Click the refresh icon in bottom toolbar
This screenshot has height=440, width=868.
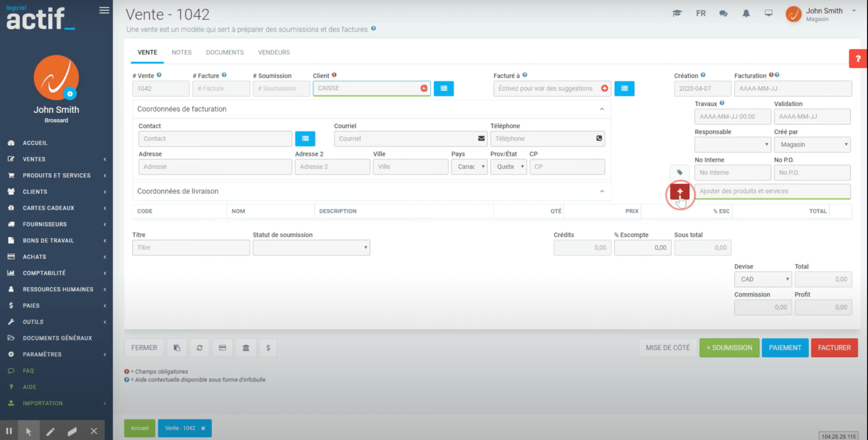pos(200,348)
